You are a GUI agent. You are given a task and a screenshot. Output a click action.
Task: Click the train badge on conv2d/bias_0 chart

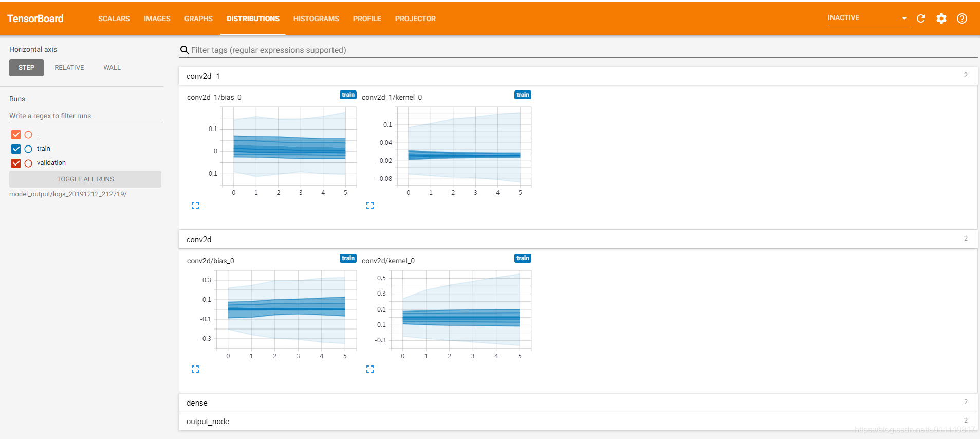pyautogui.click(x=348, y=259)
